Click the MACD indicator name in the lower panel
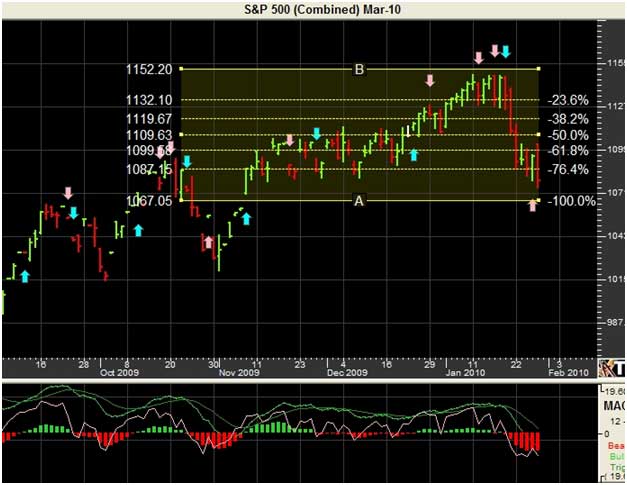 click(615, 406)
